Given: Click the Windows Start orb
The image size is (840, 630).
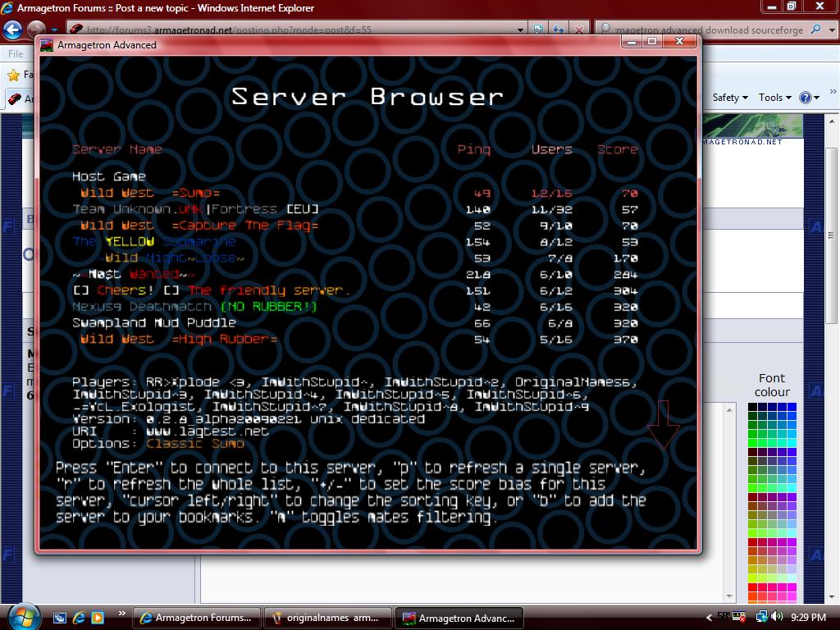Looking at the screenshot, I should (x=22, y=615).
